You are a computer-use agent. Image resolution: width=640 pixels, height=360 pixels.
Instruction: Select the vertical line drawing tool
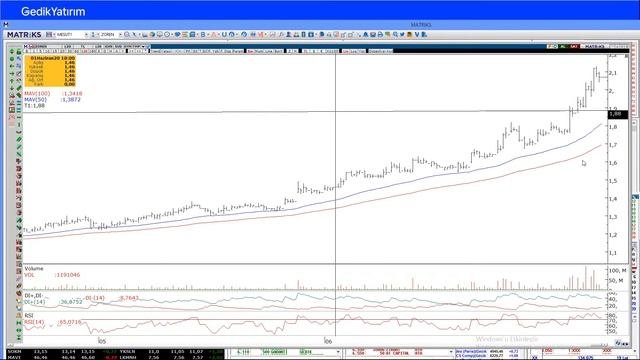click(x=19, y=125)
